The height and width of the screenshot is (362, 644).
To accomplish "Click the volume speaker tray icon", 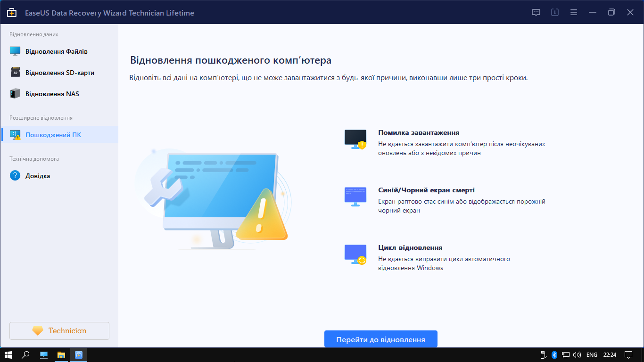I will [x=577, y=355].
